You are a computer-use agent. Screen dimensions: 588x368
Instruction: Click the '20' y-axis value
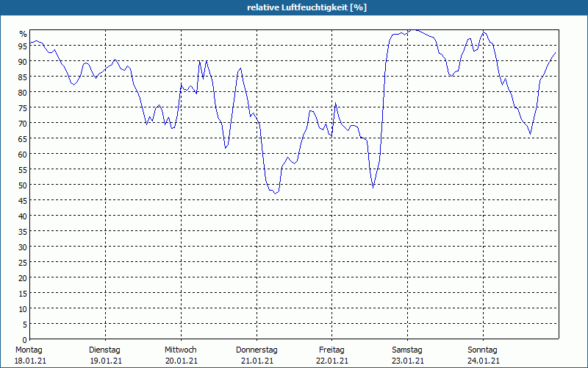tap(23, 278)
